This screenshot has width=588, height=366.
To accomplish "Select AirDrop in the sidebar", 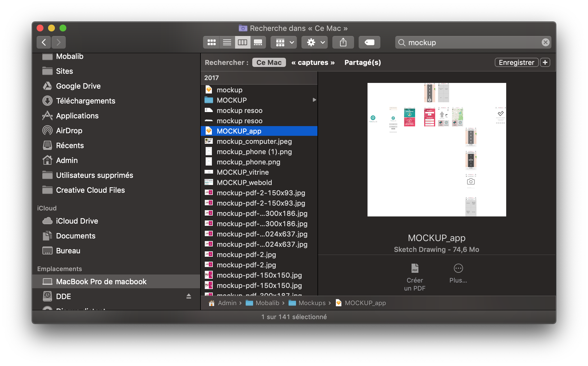I will 70,130.
